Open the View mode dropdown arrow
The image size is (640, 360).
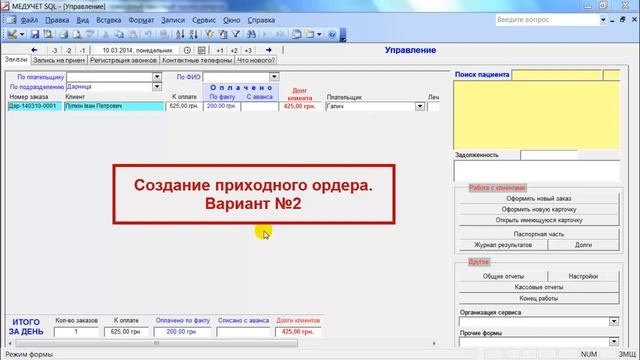point(22,35)
